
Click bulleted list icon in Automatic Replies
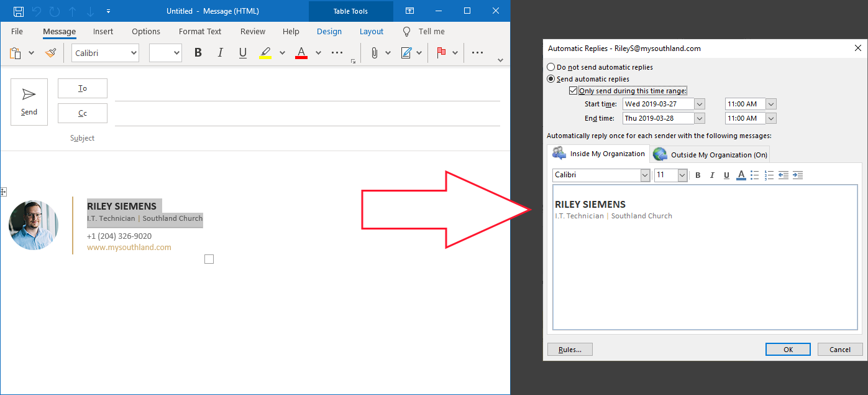pyautogui.click(x=755, y=175)
